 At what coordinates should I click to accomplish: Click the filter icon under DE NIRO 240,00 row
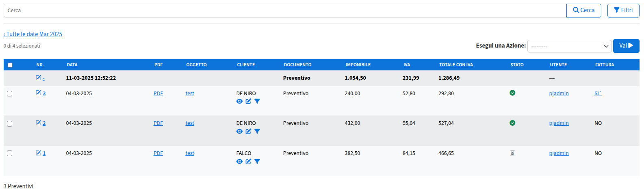pyautogui.click(x=257, y=101)
